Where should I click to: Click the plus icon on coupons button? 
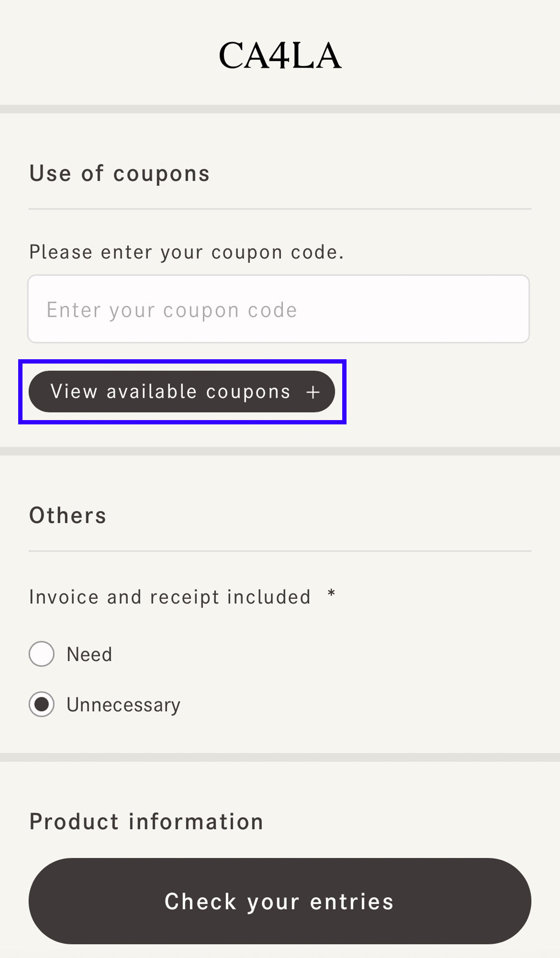coord(313,392)
